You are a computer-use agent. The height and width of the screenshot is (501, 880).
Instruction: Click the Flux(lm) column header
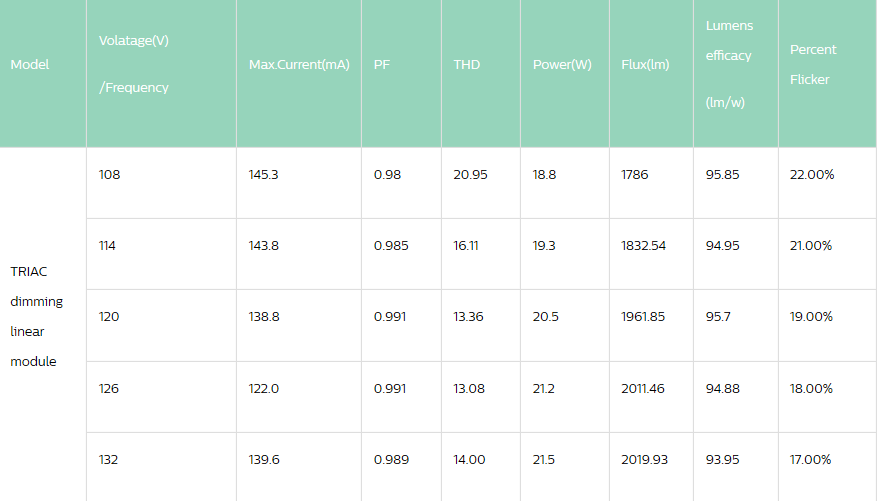coord(645,65)
